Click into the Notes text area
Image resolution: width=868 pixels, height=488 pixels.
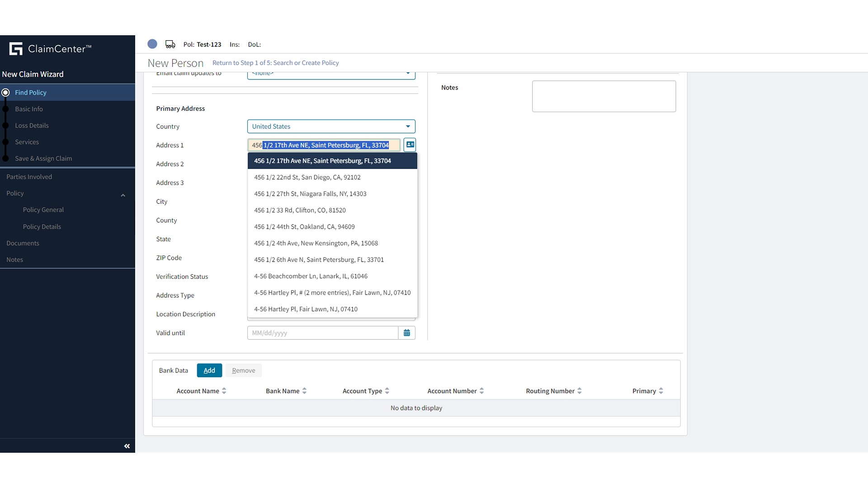pos(604,96)
